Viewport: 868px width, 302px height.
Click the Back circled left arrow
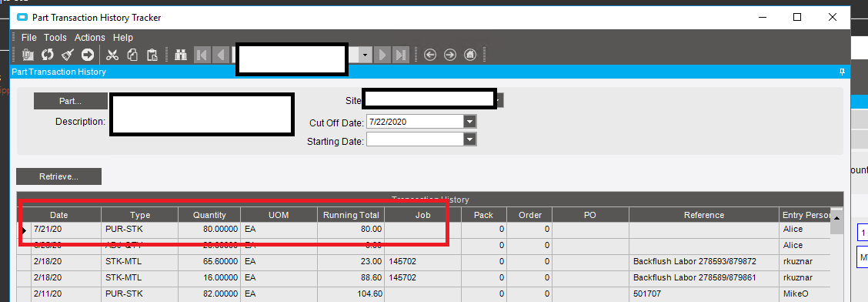430,54
